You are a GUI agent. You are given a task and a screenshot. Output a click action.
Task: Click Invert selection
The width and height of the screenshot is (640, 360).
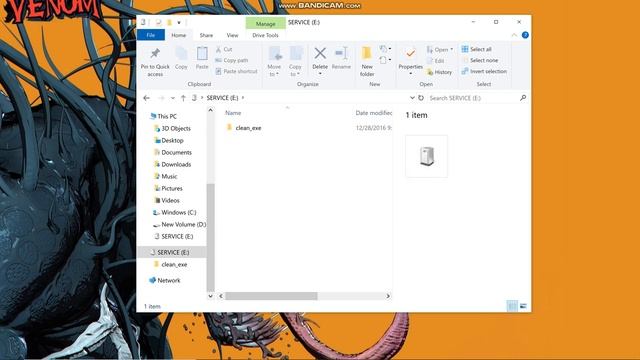point(484,71)
